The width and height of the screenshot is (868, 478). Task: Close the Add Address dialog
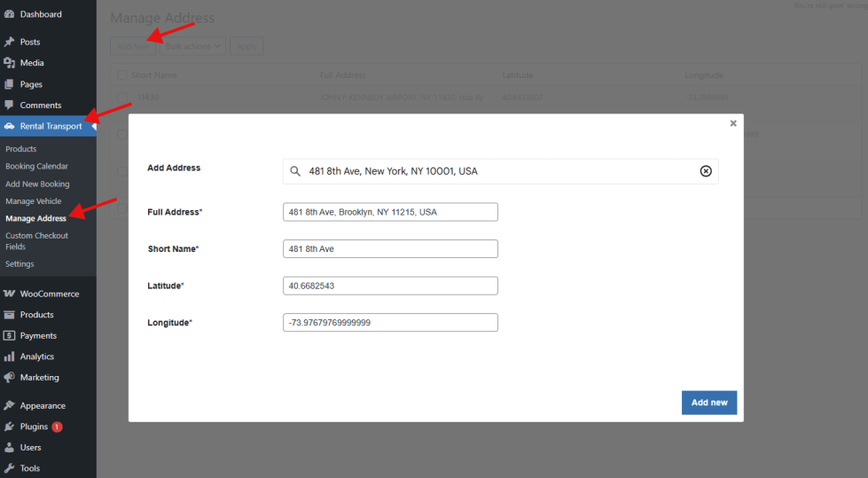coord(733,123)
